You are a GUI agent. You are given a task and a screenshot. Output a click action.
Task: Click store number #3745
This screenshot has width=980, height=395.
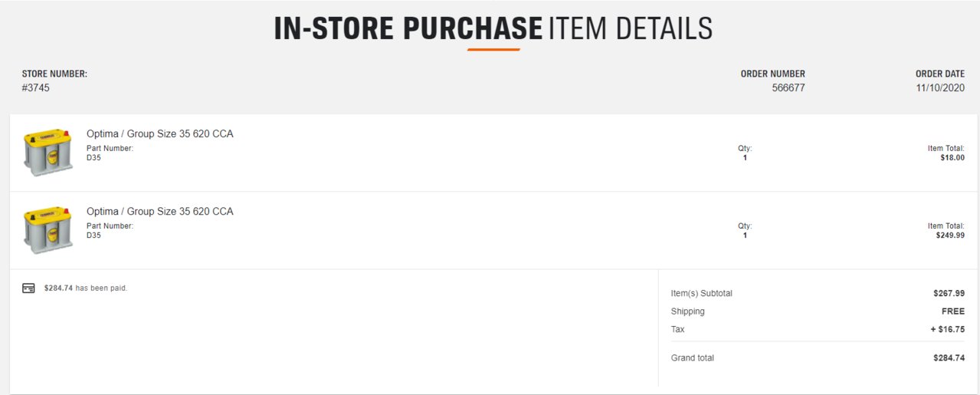36,88
